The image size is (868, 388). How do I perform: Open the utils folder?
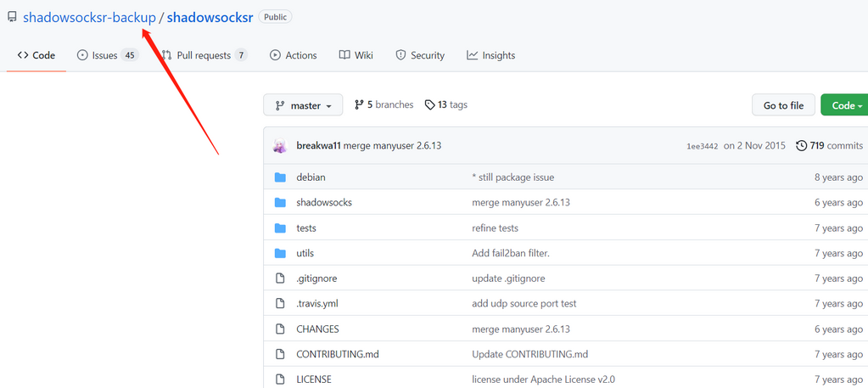point(305,253)
